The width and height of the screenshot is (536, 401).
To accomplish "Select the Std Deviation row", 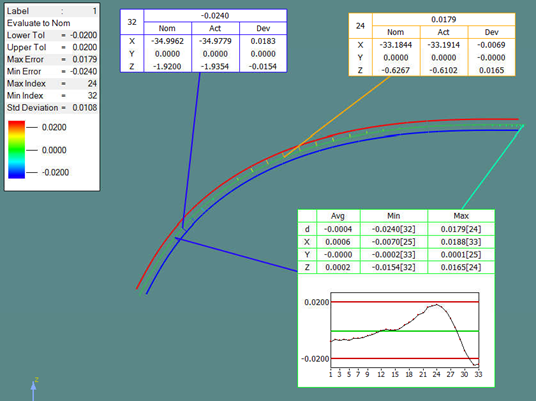I will click(x=52, y=108).
